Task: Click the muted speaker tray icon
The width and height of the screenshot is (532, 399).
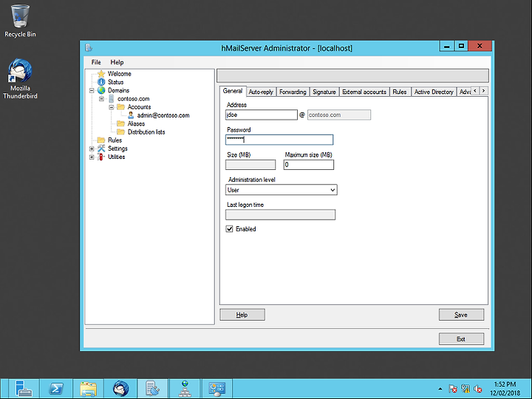Action: point(478,389)
